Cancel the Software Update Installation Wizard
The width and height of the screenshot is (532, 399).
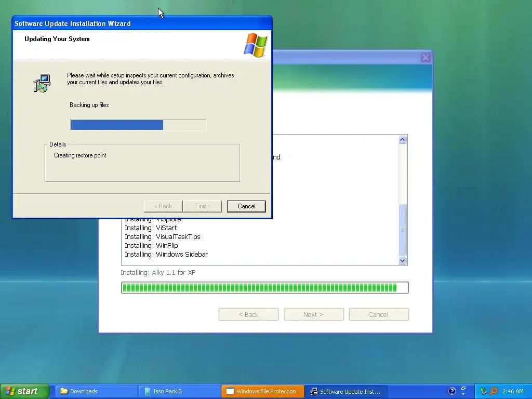(246, 206)
